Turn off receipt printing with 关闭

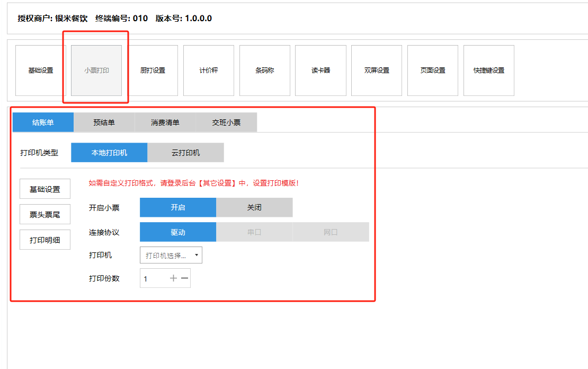click(x=254, y=207)
